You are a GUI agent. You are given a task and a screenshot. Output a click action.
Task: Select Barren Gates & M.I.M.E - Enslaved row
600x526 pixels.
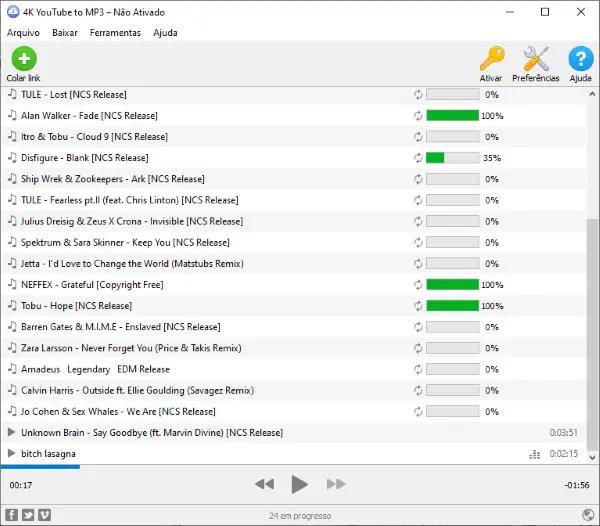tap(294, 327)
